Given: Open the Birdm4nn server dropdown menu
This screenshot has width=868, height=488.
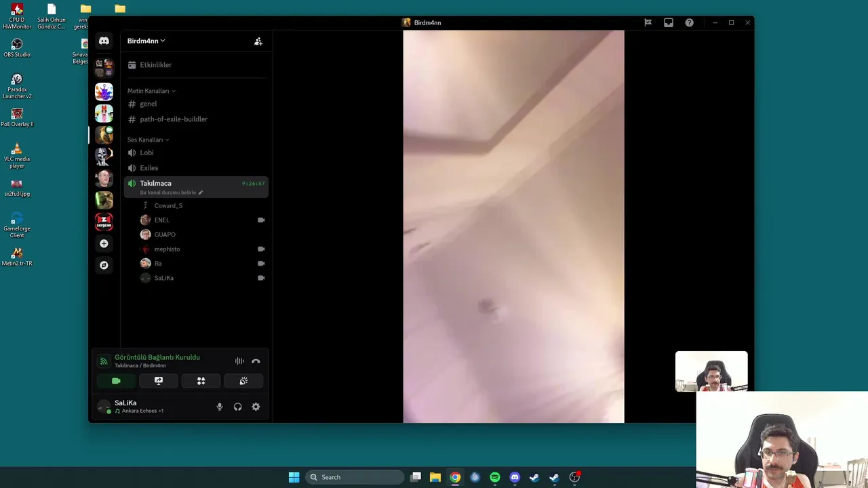Looking at the screenshot, I should pyautogui.click(x=146, y=41).
